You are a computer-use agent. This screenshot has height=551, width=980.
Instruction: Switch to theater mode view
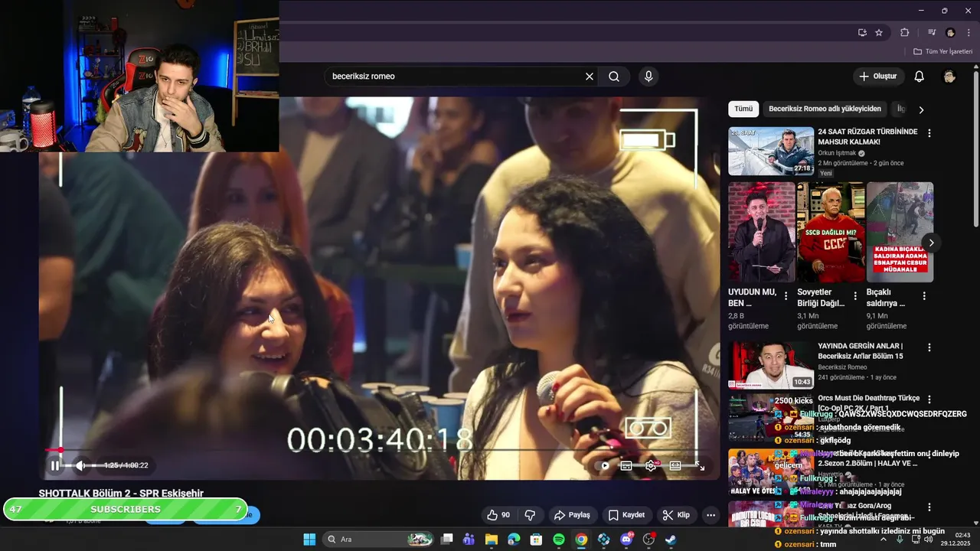[675, 465]
